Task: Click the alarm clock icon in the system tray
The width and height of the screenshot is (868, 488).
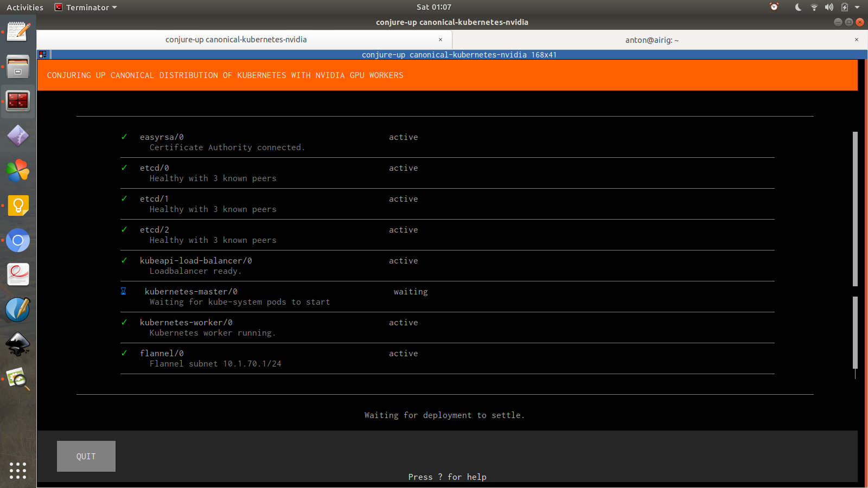Action: tap(774, 7)
